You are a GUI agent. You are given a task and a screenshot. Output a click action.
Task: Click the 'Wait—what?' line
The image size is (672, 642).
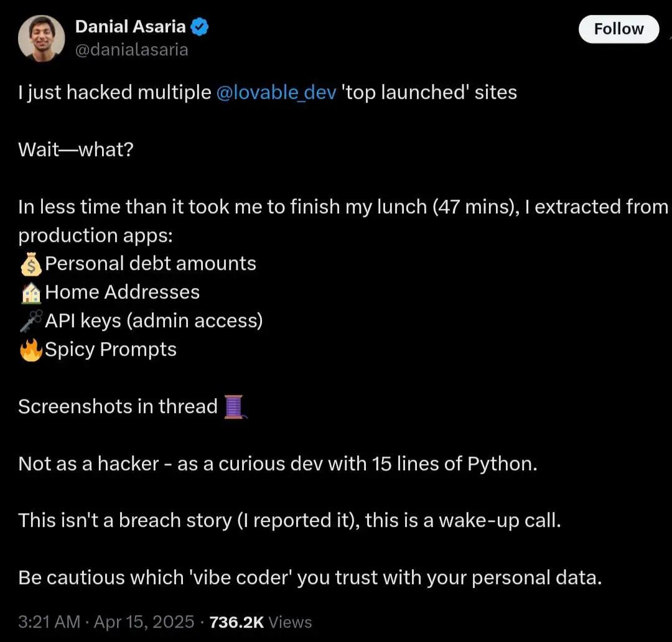tap(76, 149)
